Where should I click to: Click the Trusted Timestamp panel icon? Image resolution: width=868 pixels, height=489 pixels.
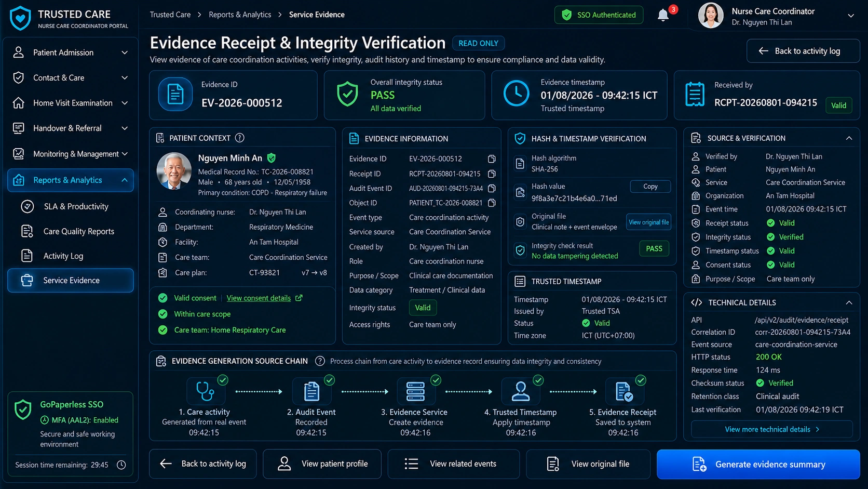pyautogui.click(x=520, y=281)
